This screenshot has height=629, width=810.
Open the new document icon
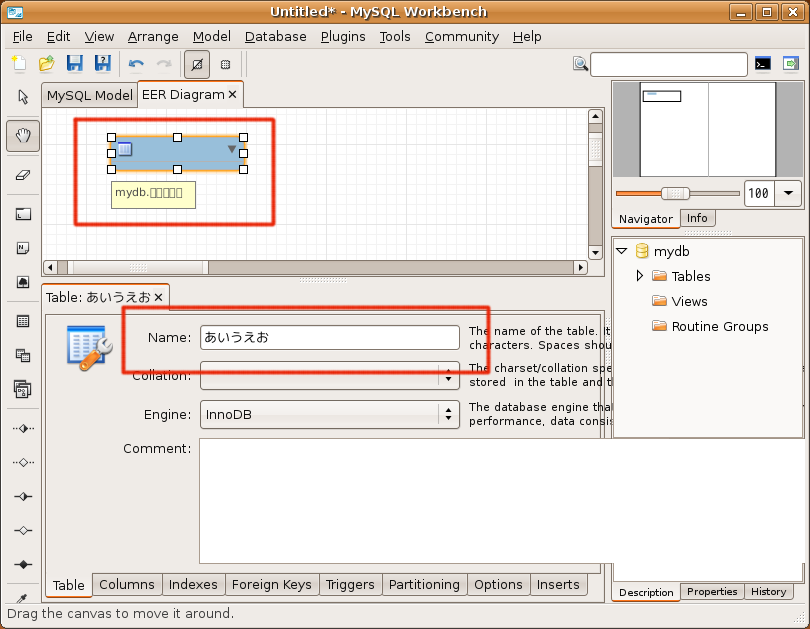(x=18, y=64)
